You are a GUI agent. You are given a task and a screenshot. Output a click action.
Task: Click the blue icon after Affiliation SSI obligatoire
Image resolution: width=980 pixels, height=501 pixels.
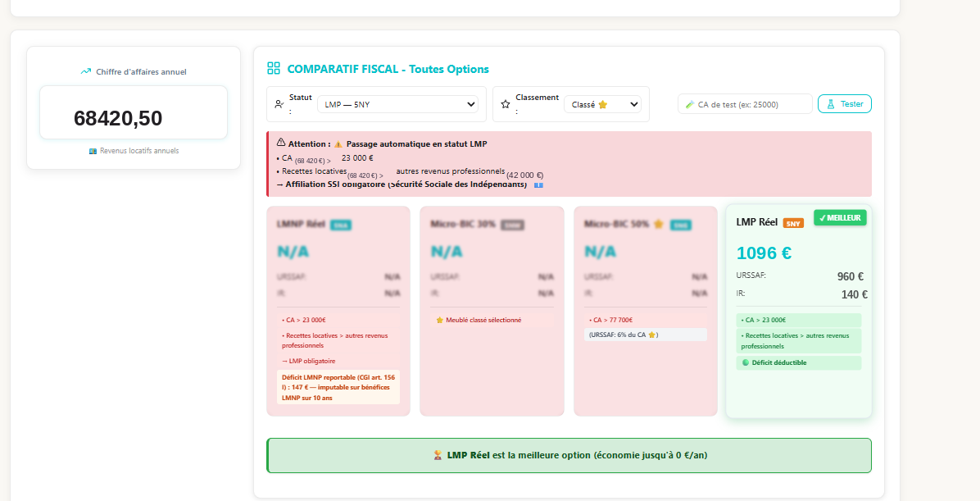pos(538,185)
